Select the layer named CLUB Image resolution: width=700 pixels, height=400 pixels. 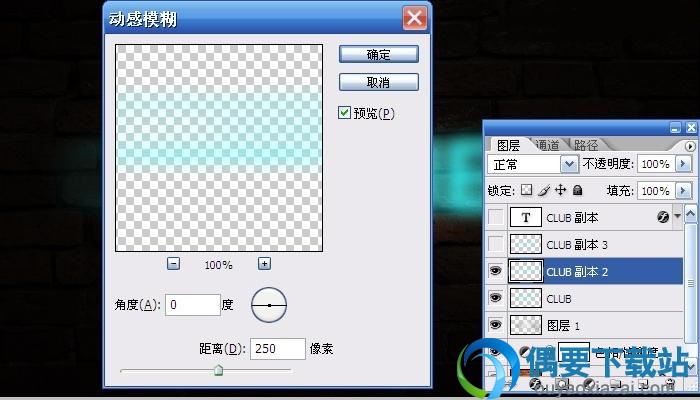(x=559, y=299)
